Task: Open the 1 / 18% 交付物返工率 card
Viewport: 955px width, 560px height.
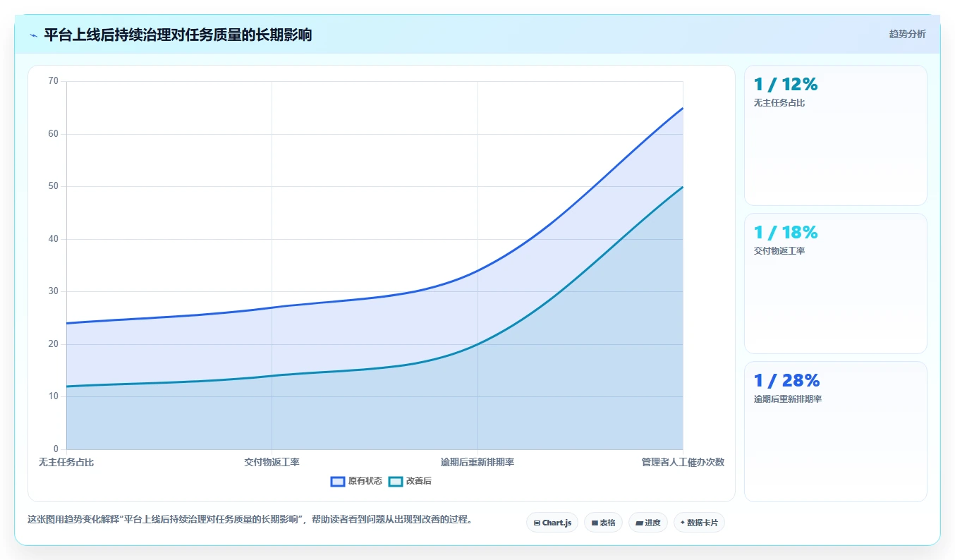Action: click(x=835, y=284)
